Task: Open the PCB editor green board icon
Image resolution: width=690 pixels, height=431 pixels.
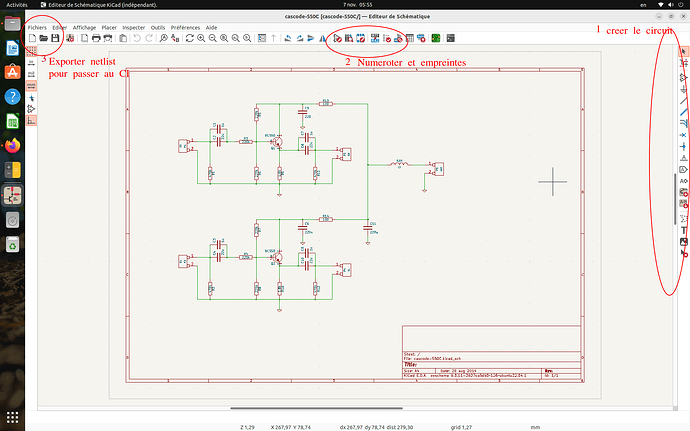Action: click(x=436, y=38)
